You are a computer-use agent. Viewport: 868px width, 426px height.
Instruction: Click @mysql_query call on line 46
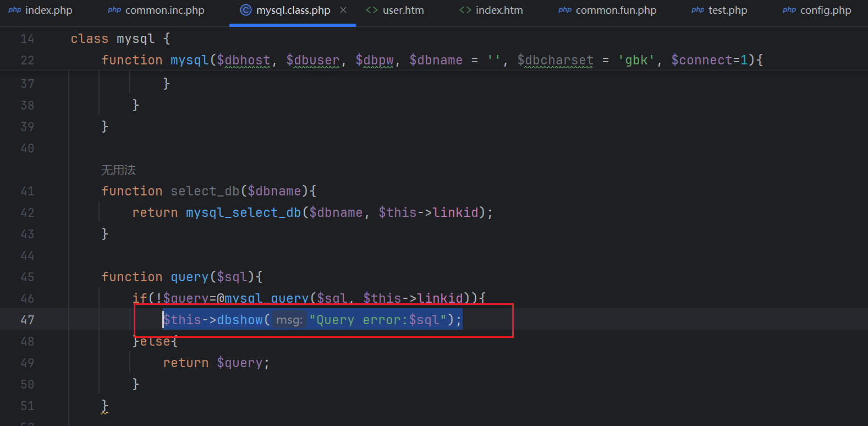[x=263, y=298]
